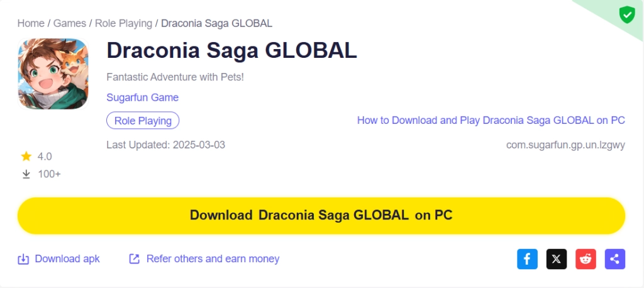Viewport: 644px width, 288px height.
Task: Click the 100+ downloads value
Action: (x=49, y=174)
